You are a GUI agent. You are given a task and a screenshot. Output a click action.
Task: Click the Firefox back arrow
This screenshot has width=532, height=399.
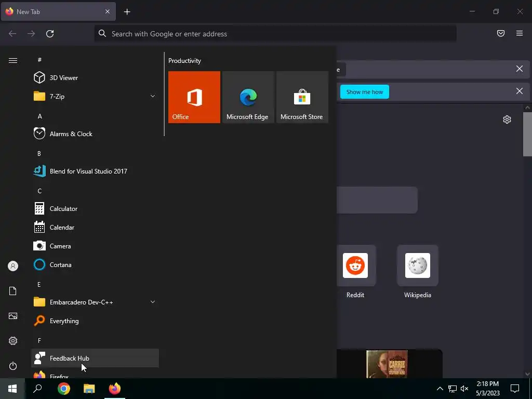coord(12,34)
